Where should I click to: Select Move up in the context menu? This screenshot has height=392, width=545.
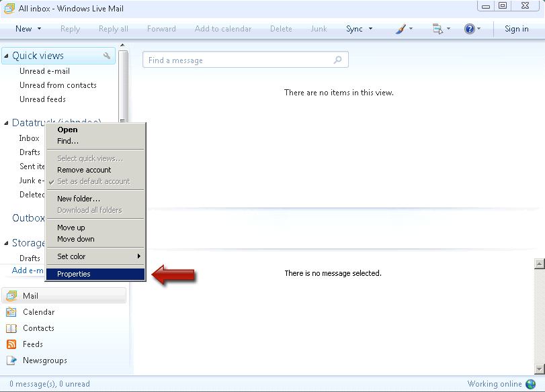point(95,228)
